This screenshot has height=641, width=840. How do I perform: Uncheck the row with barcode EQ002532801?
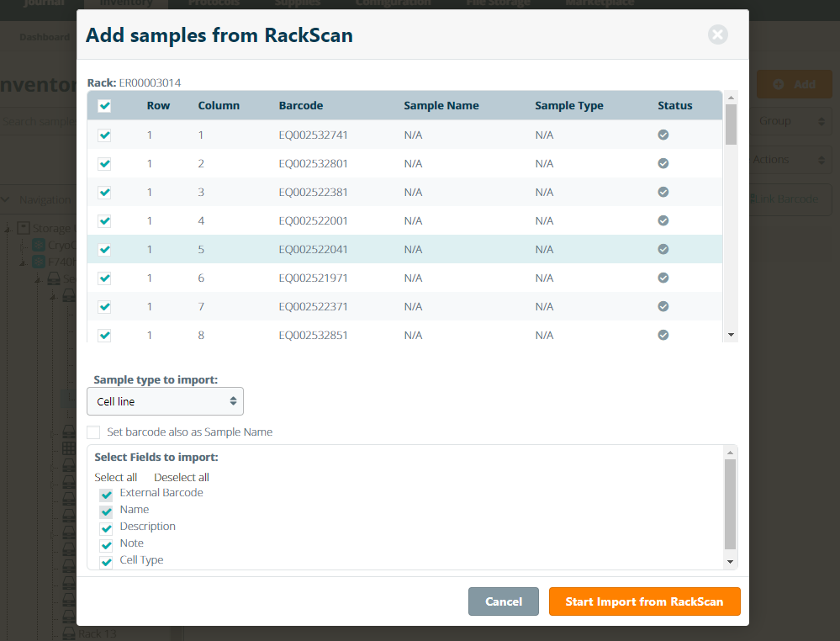pos(104,163)
